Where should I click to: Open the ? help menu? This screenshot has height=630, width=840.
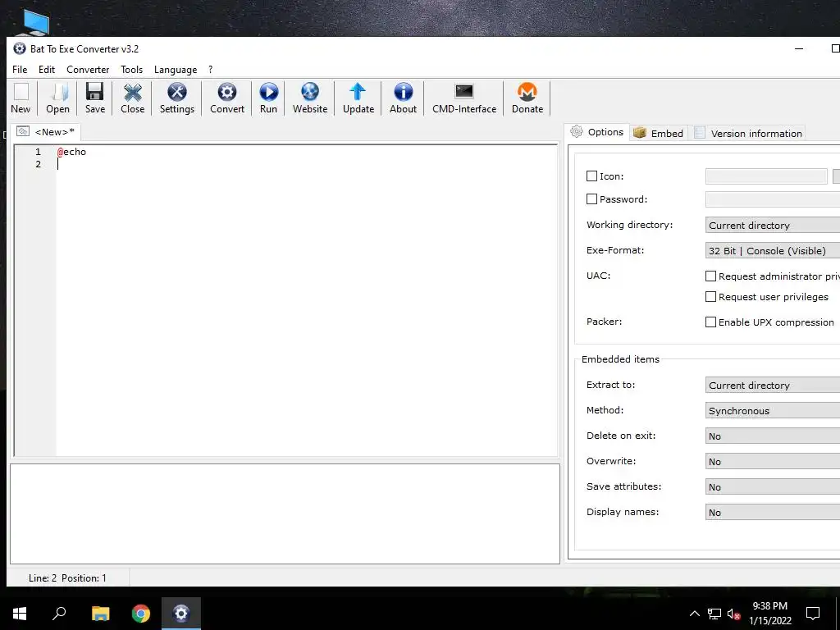pyautogui.click(x=211, y=70)
